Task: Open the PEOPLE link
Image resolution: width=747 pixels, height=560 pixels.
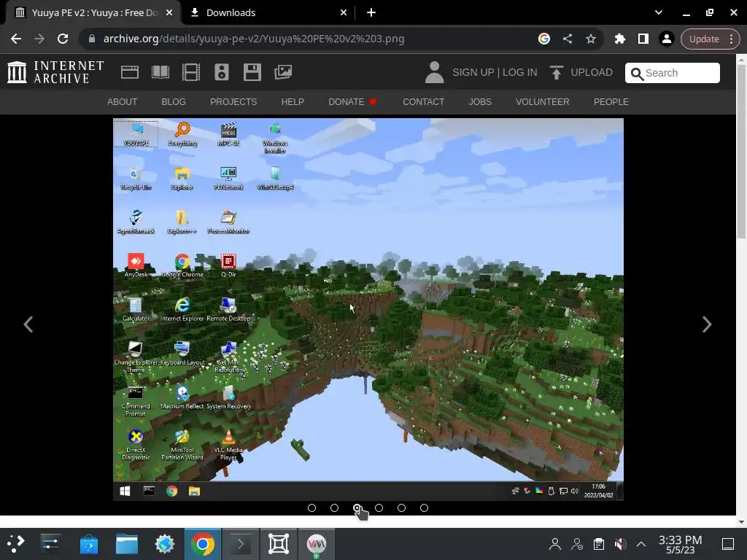Action: (611, 102)
